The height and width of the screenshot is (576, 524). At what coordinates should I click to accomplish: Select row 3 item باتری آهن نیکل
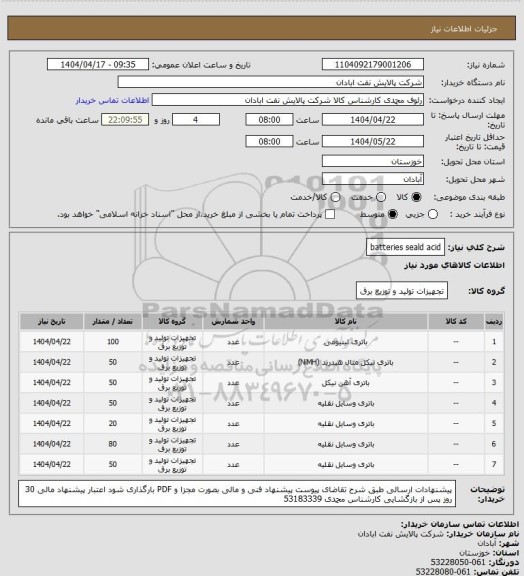[345, 383]
